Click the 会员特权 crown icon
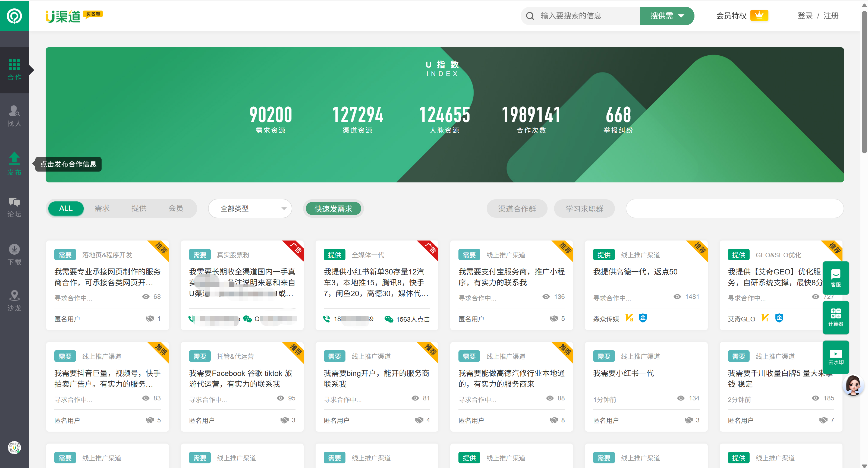 click(759, 15)
